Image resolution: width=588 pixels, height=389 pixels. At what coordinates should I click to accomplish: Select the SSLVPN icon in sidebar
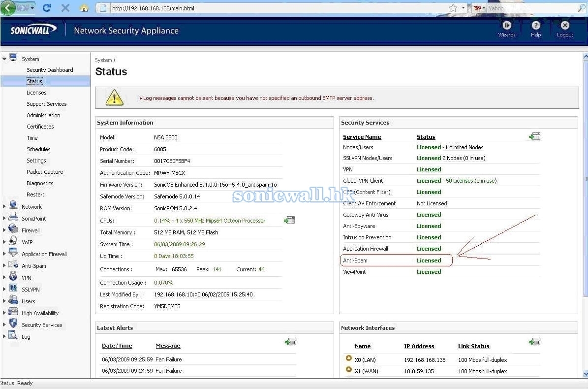click(x=13, y=288)
